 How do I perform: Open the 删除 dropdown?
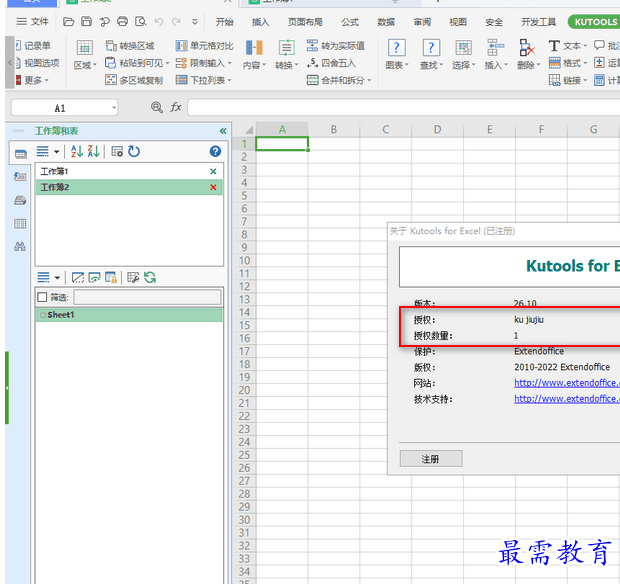click(x=528, y=55)
